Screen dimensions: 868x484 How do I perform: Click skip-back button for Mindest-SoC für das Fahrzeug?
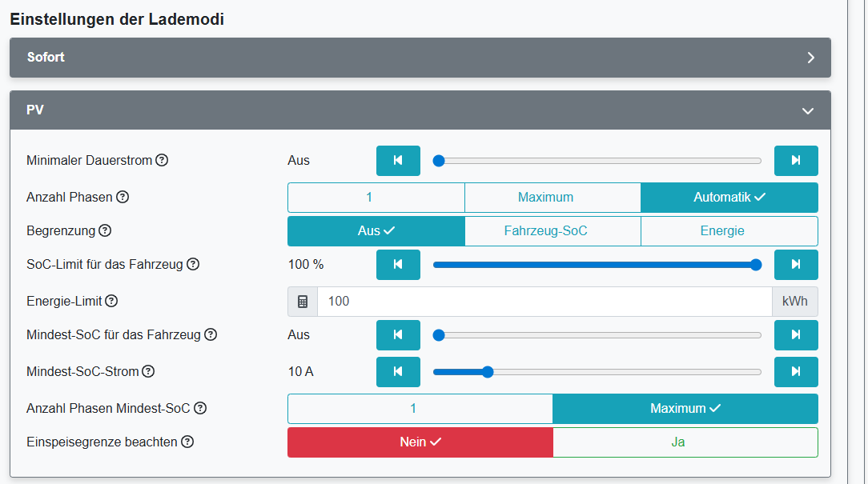[398, 334]
